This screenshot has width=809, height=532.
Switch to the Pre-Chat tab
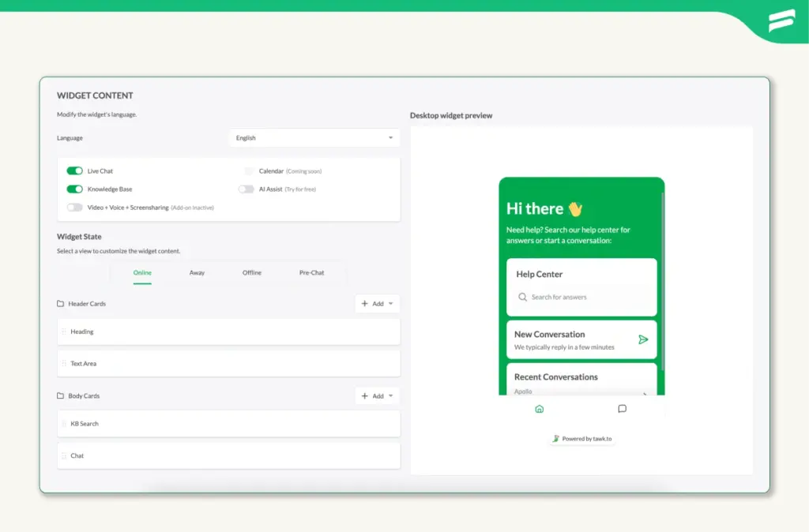point(311,272)
